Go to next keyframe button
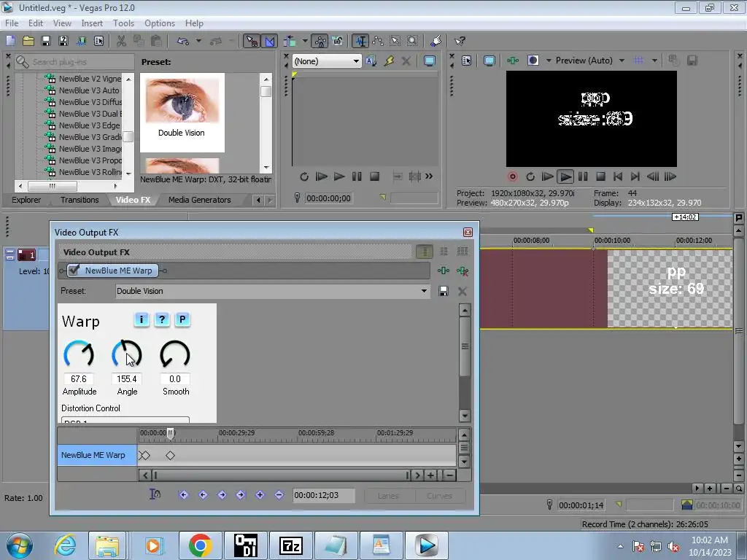 pos(222,495)
